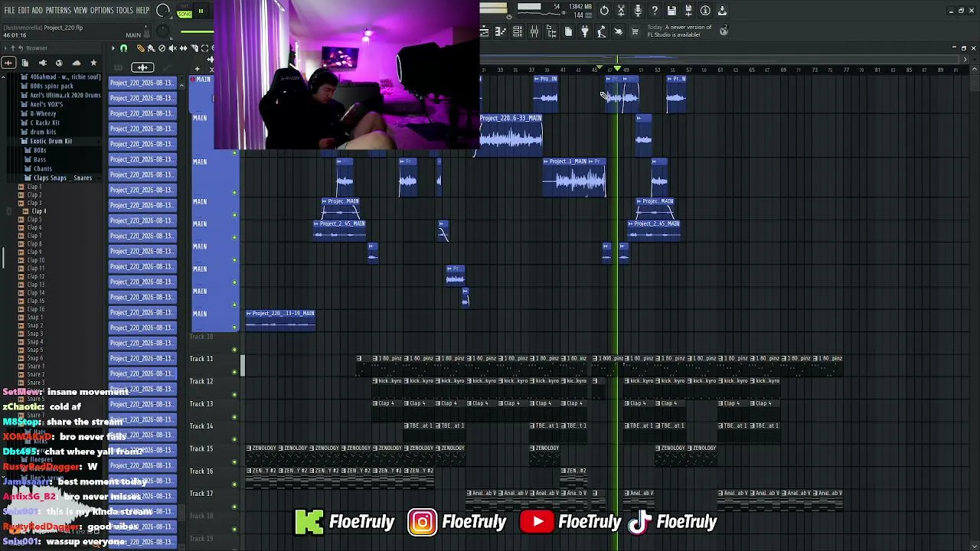Open the cloud tab in the browser
980x551 pixels.
(x=76, y=63)
